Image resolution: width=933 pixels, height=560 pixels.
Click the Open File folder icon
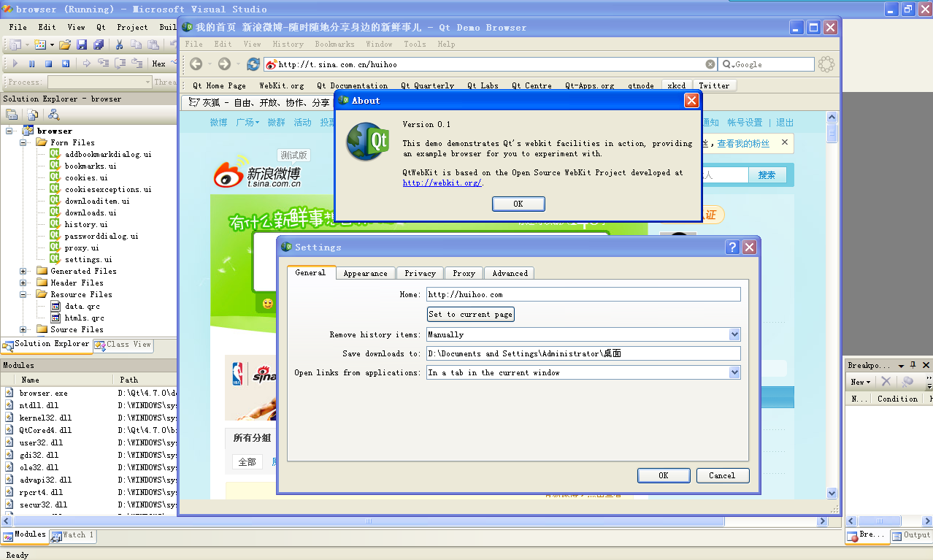(65, 45)
